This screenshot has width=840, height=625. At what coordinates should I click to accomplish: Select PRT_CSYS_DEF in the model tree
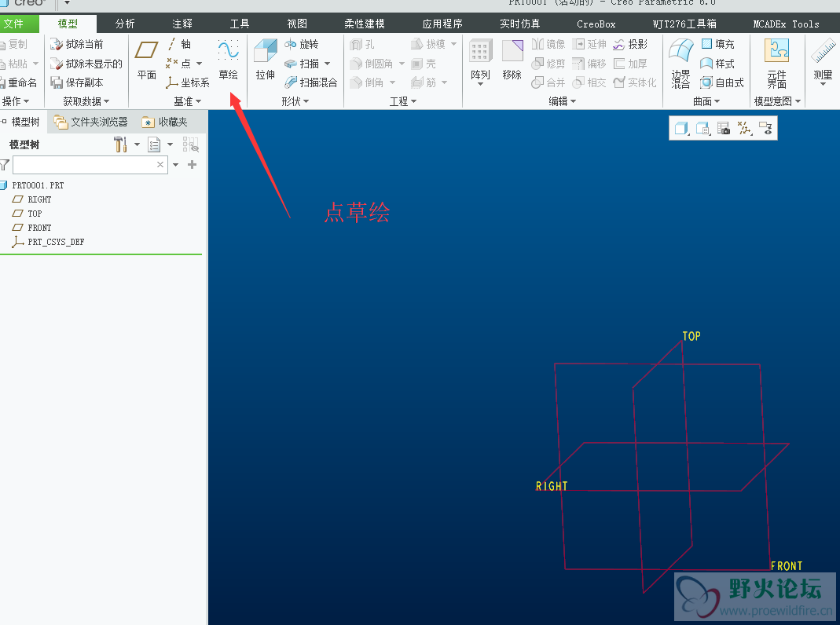tap(49, 242)
